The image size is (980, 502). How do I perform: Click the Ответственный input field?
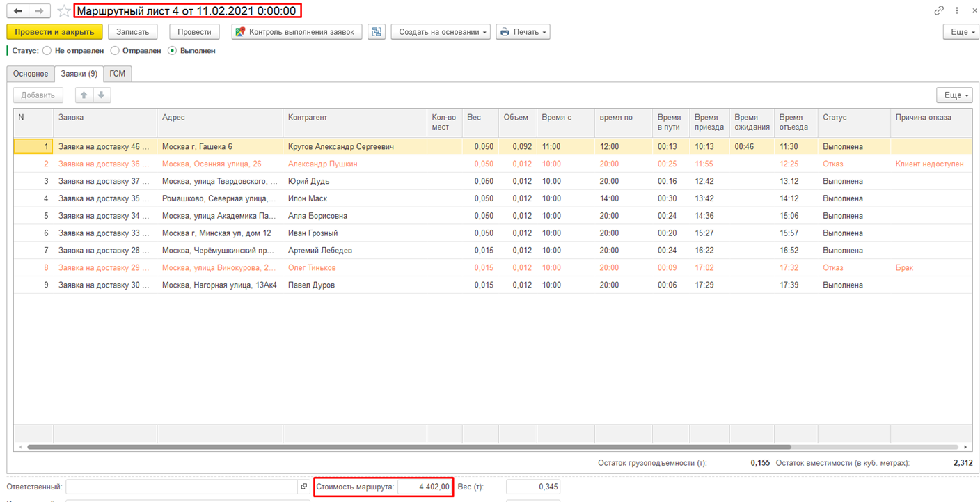click(x=182, y=487)
